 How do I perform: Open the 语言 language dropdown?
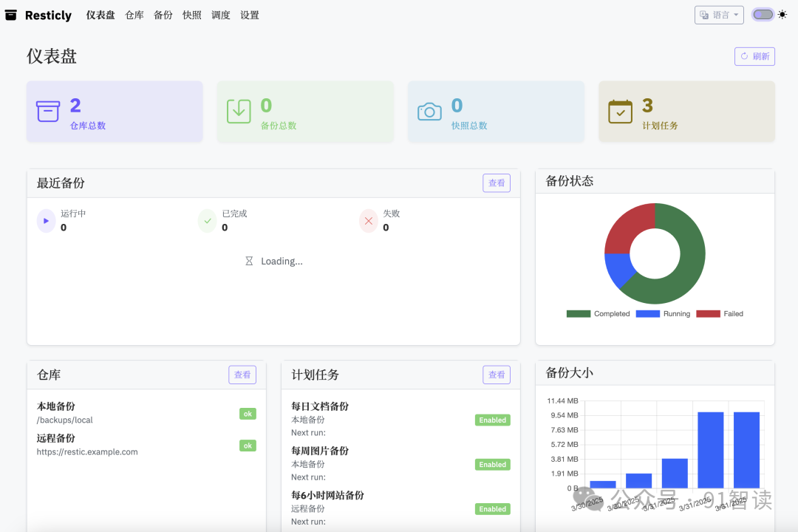coord(719,14)
